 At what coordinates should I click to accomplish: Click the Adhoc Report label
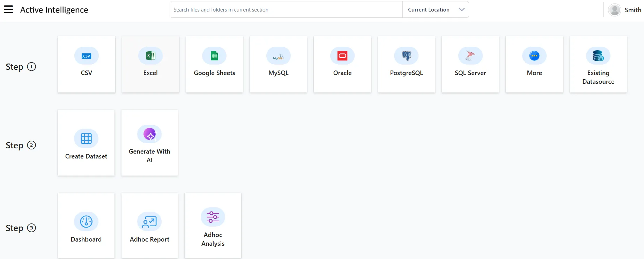[149, 239]
